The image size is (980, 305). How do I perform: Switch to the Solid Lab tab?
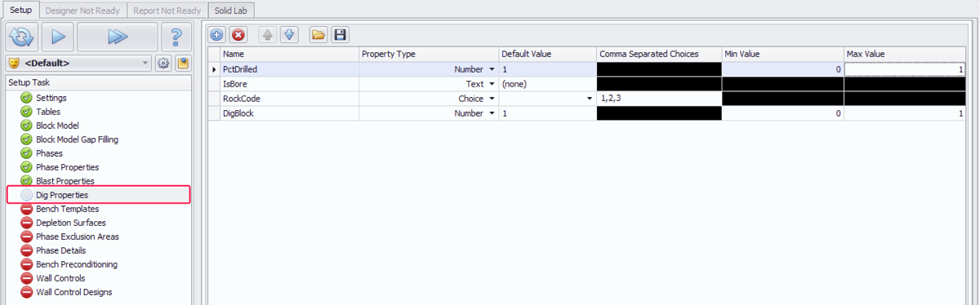[231, 11]
